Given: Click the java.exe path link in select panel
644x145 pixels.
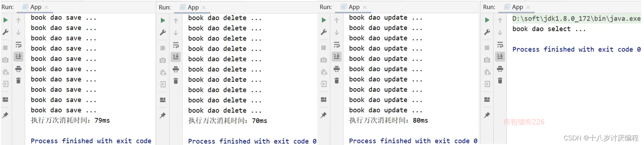Looking at the screenshot, I should [x=576, y=18].
